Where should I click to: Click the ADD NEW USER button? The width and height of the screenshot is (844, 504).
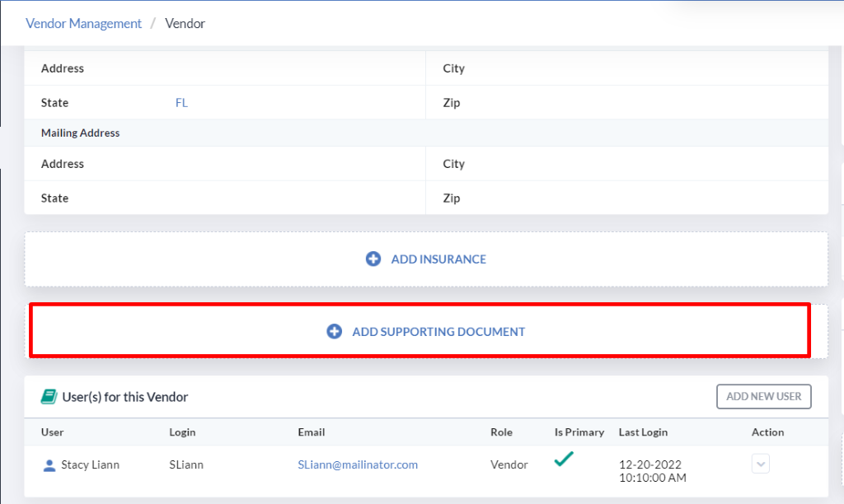(x=763, y=396)
